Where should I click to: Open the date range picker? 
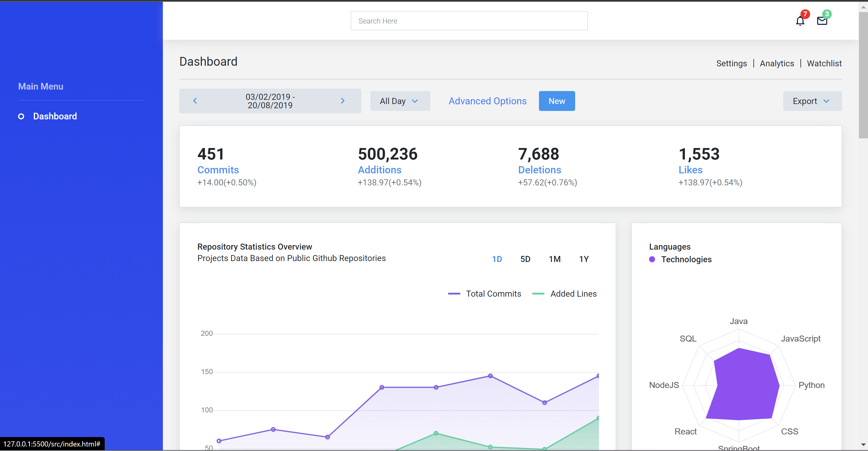pyautogui.click(x=270, y=101)
